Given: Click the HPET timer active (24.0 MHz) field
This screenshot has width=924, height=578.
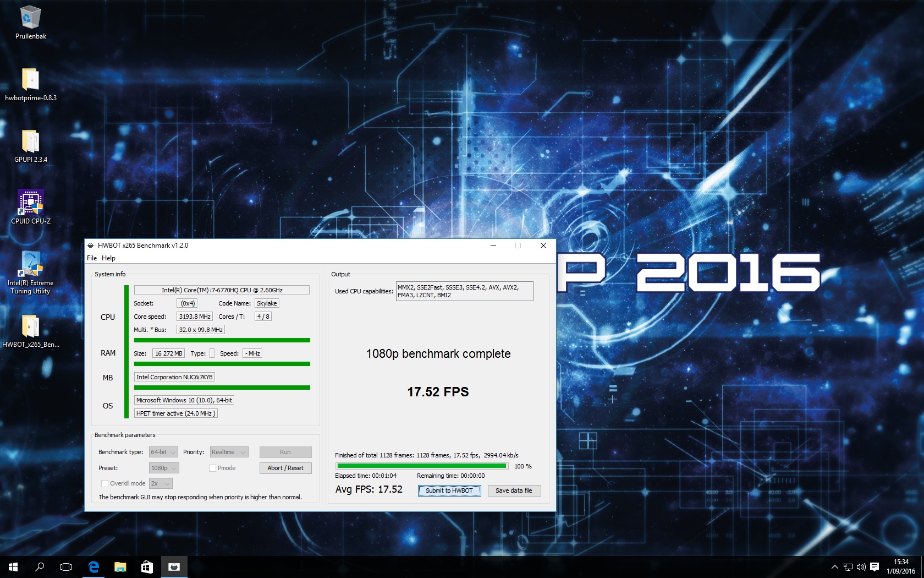Looking at the screenshot, I should tap(176, 413).
